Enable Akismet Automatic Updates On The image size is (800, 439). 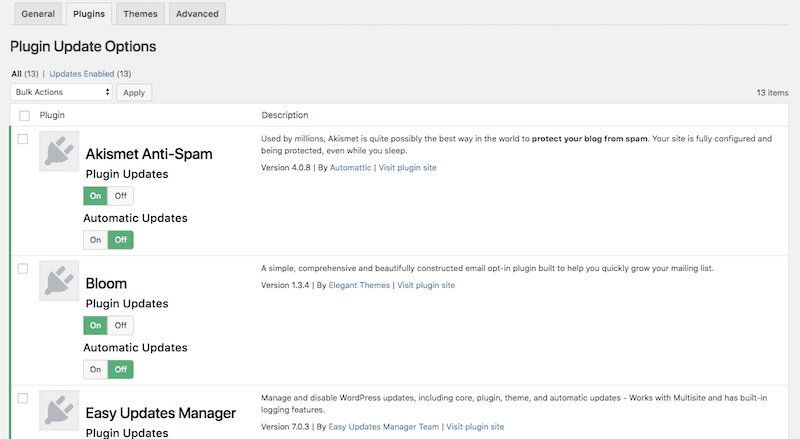[95, 240]
